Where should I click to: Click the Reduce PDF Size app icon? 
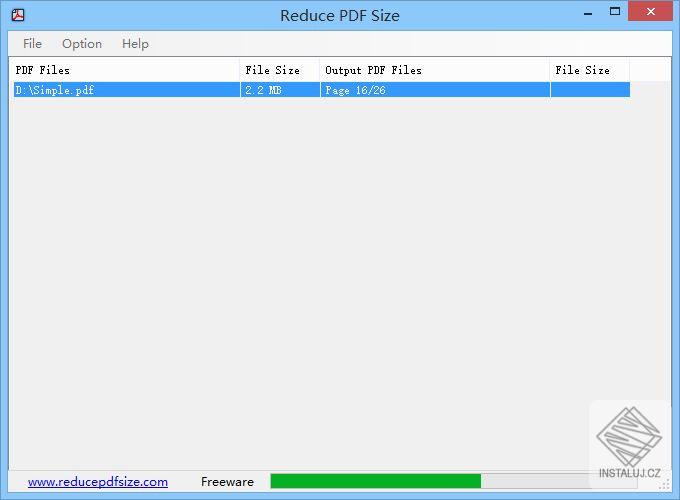point(18,15)
